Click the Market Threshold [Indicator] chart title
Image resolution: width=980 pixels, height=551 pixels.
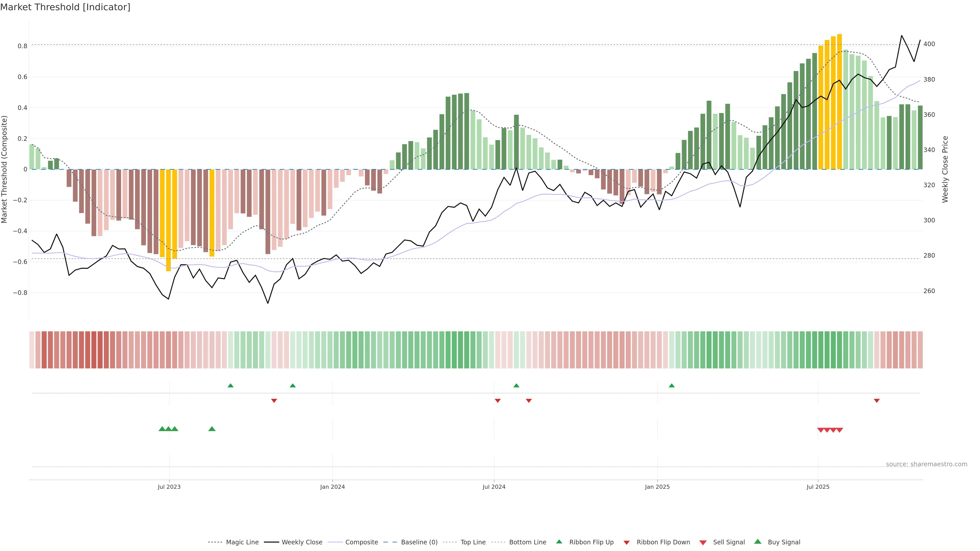click(65, 7)
